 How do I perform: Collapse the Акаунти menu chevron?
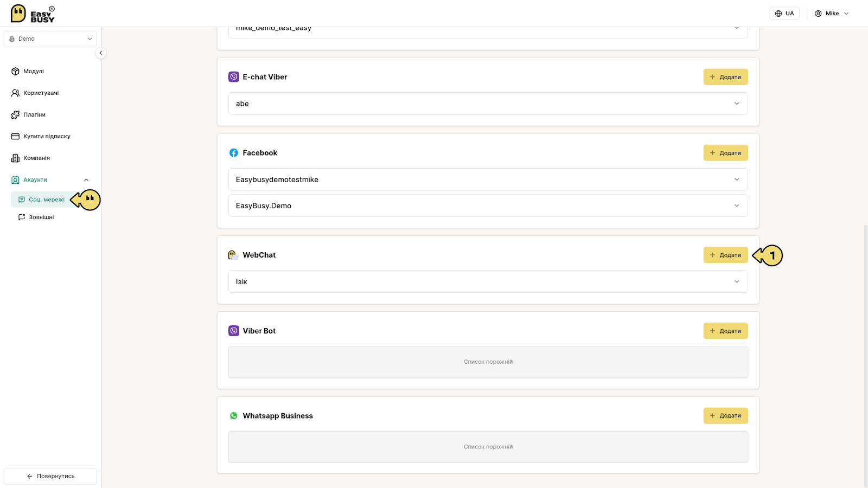pos(86,180)
